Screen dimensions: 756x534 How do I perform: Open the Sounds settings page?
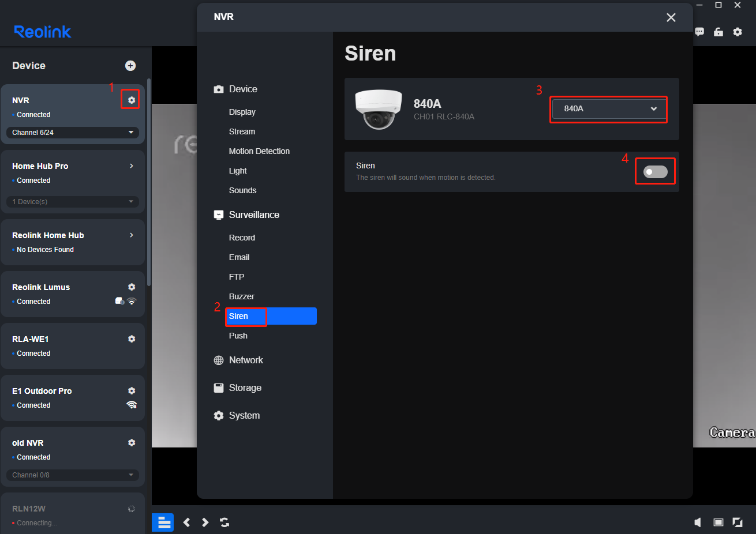tap(242, 190)
